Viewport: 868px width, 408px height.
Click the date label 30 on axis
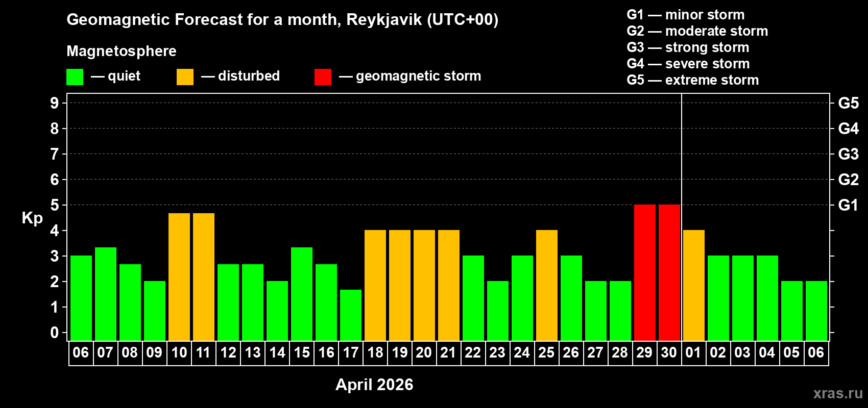(x=669, y=352)
